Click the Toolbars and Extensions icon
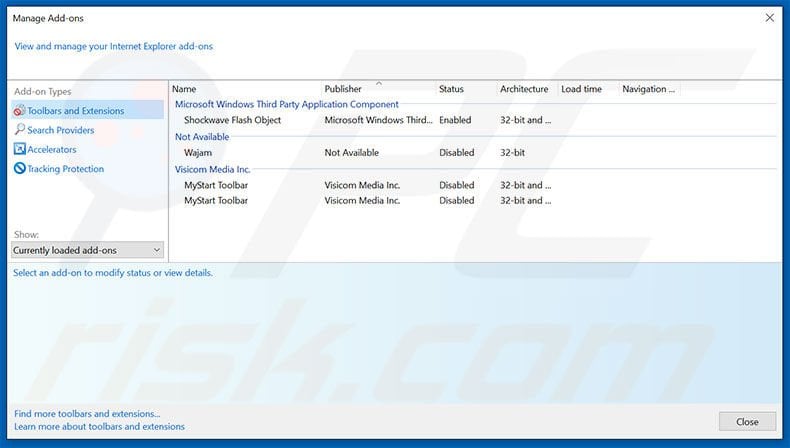The width and height of the screenshot is (790, 448). point(20,110)
